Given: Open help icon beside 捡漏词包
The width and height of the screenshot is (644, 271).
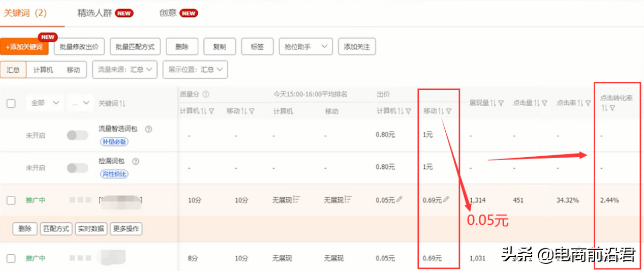Looking at the screenshot, I should (136, 162).
